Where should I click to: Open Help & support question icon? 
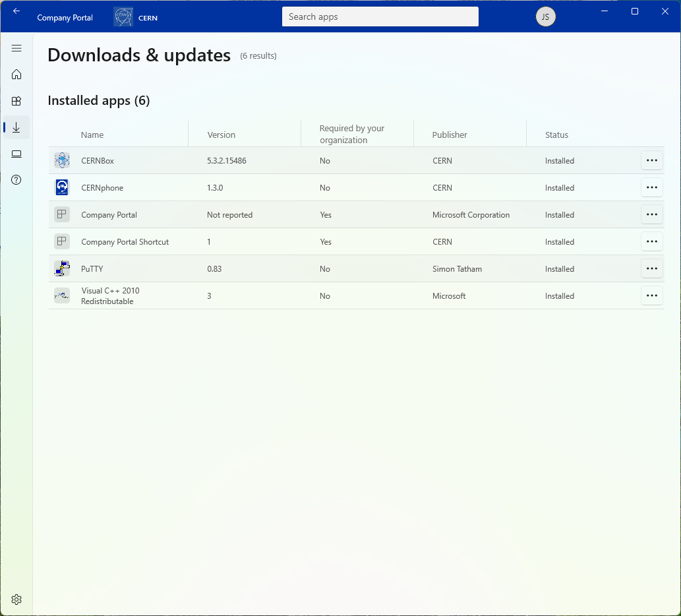click(x=16, y=180)
